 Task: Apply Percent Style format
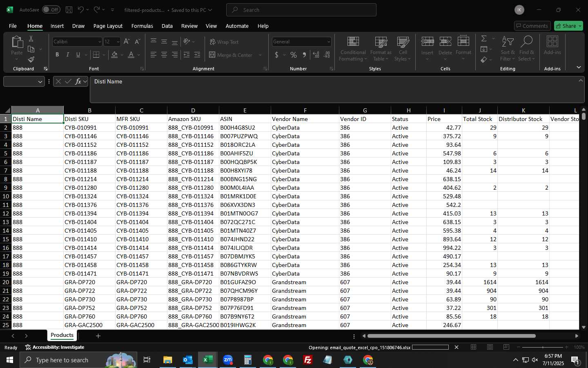(294, 55)
